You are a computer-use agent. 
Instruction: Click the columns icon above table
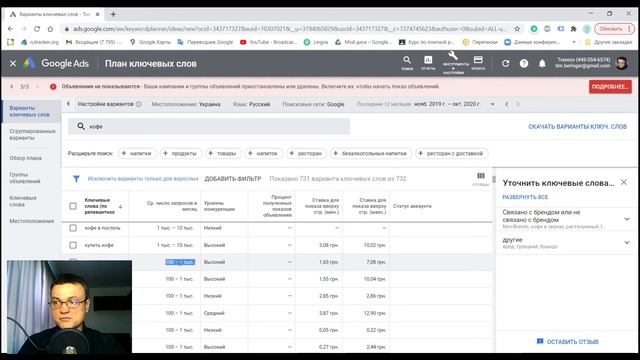point(481,176)
